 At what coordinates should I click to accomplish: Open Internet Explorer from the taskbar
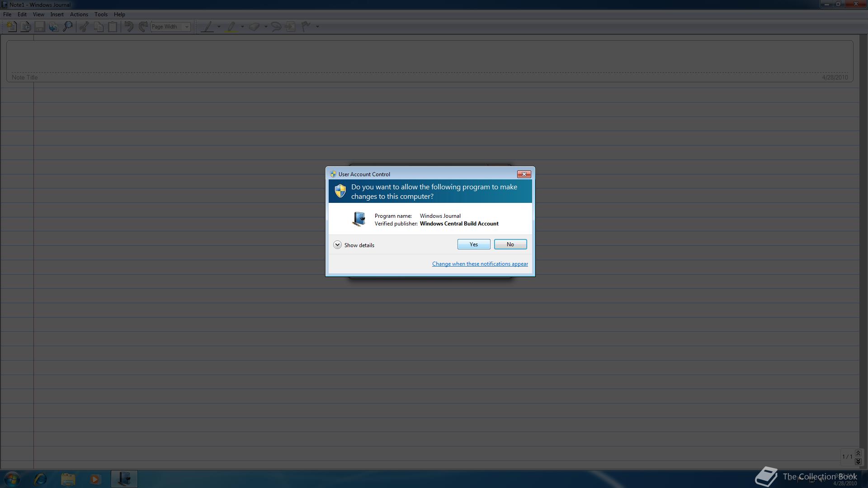(41, 479)
